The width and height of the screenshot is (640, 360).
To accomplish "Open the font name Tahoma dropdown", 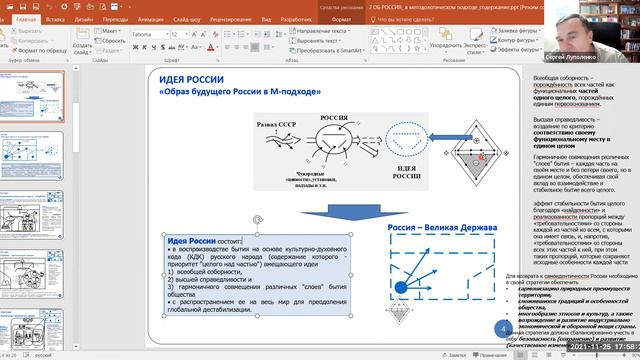I will point(167,34).
